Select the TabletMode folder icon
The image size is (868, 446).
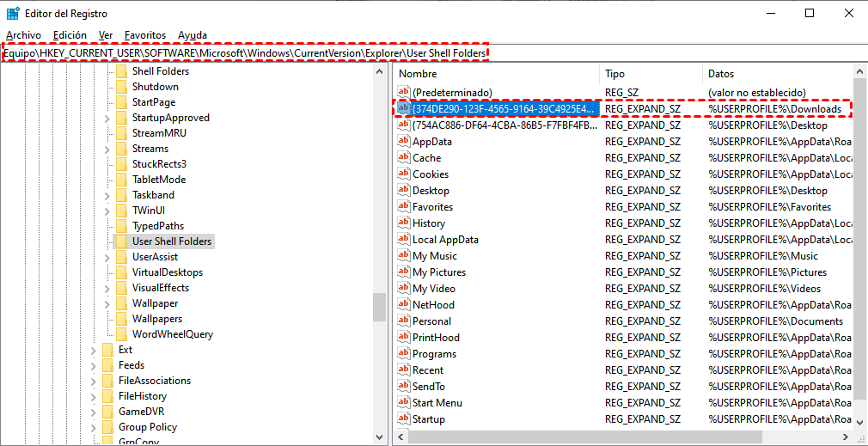(121, 180)
